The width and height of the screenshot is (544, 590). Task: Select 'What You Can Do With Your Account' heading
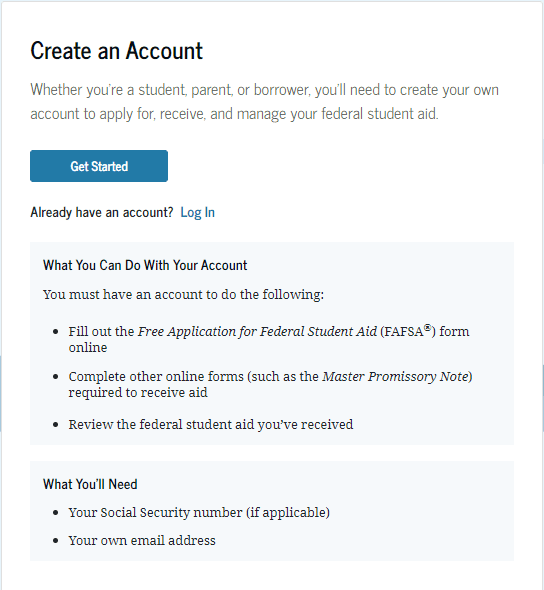145,265
